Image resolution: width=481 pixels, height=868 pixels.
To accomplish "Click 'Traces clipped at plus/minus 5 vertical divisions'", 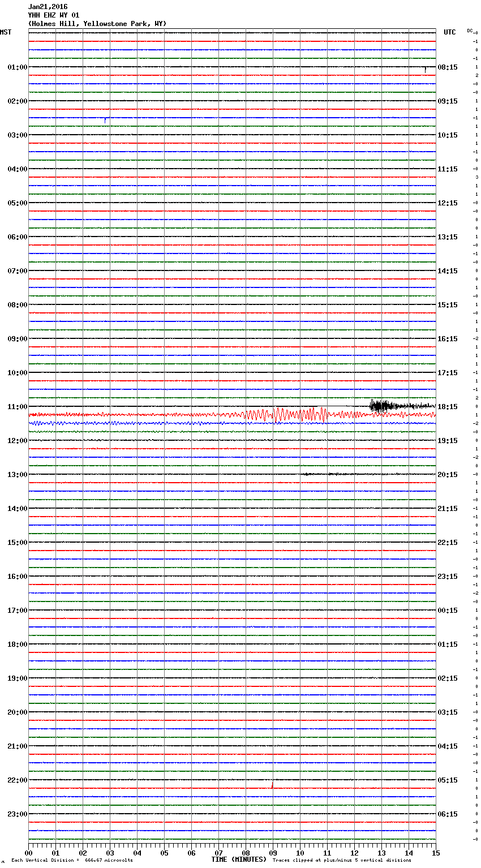I will click(342, 861).
